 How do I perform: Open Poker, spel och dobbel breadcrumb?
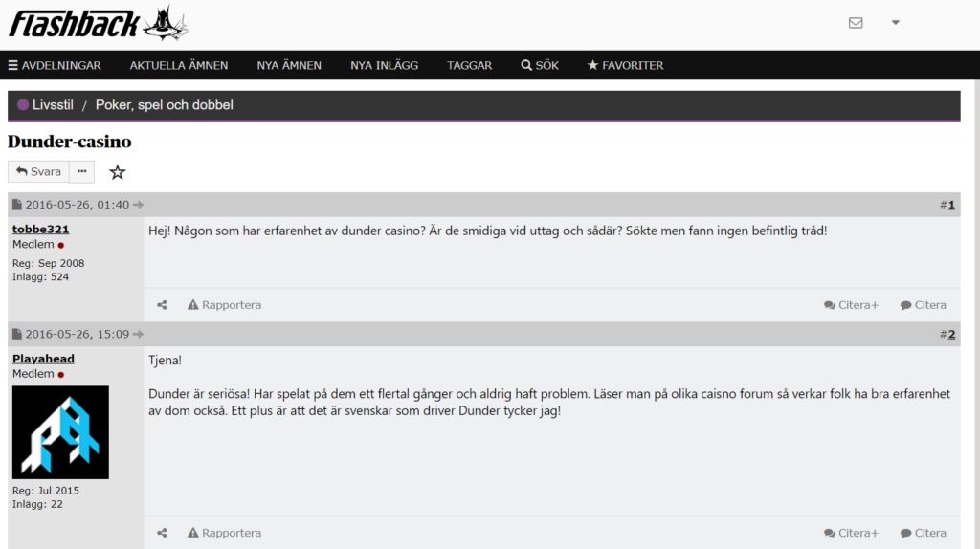point(165,105)
